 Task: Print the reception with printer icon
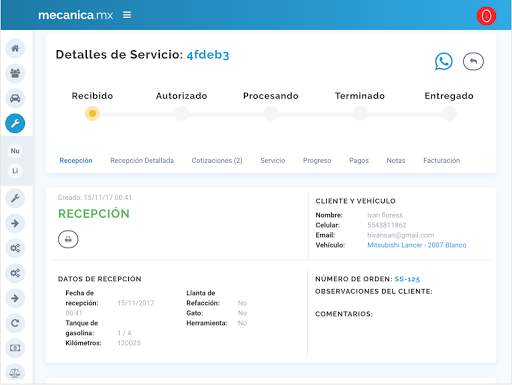pos(68,239)
